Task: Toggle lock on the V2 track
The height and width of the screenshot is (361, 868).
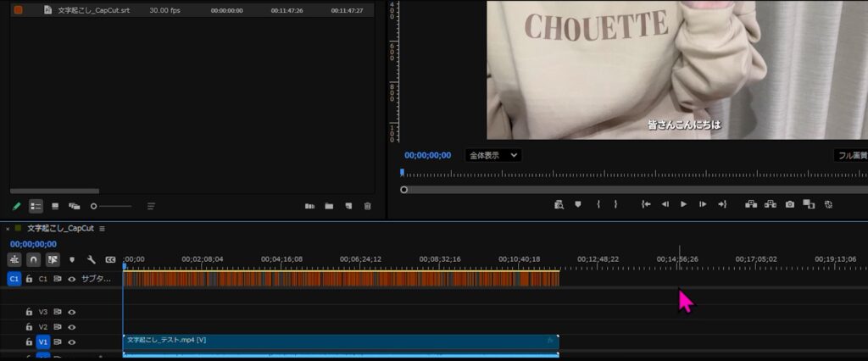Action: click(29, 326)
